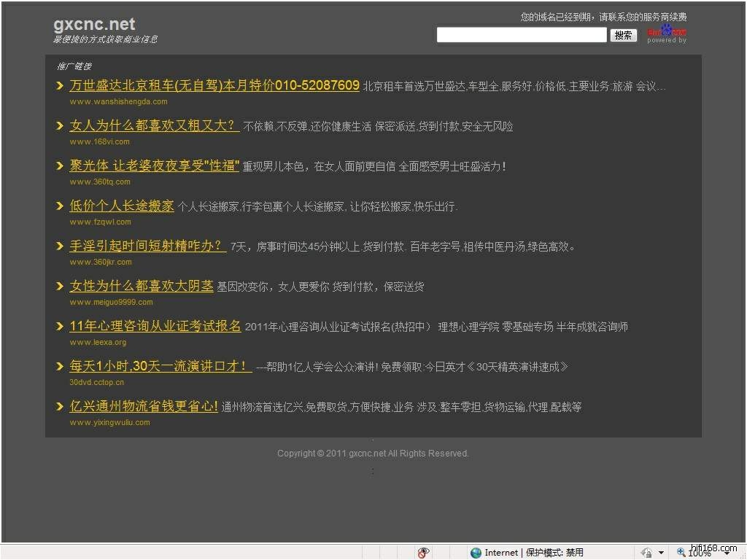Click the www.leexa.org URL text
The height and width of the screenshot is (560, 747).
[x=98, y=342]
